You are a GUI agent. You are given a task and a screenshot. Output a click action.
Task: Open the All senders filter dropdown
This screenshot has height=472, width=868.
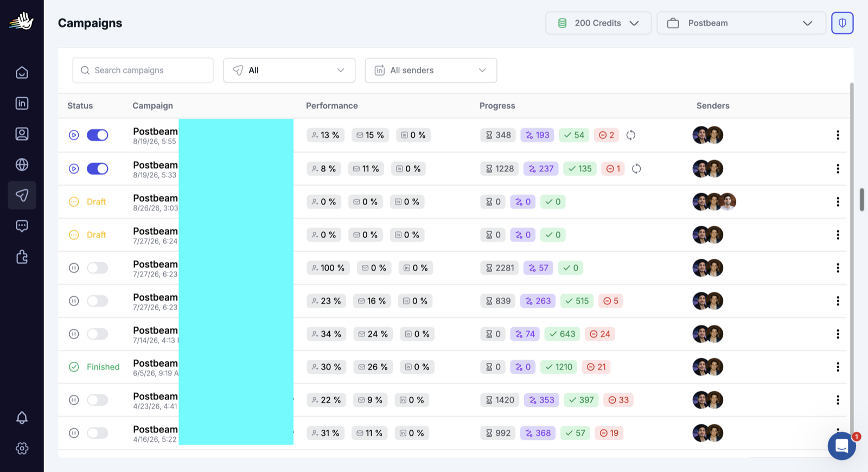point(431,71)
